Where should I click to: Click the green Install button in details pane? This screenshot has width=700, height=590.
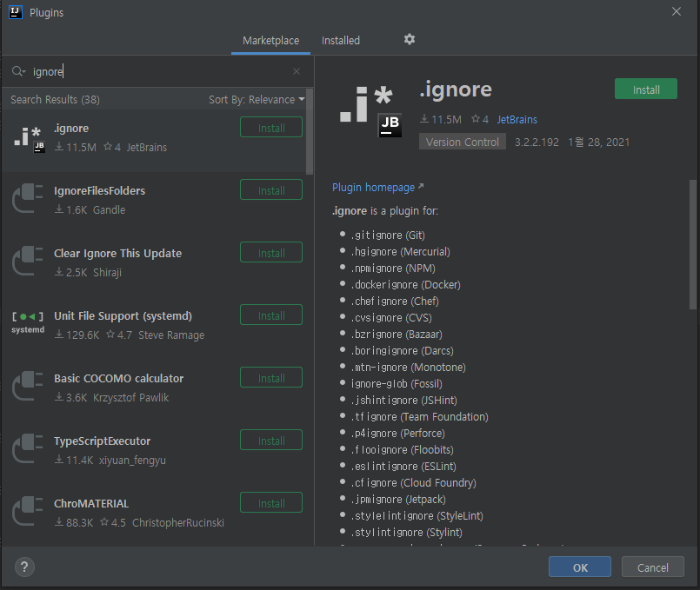[x=645, y=89]
